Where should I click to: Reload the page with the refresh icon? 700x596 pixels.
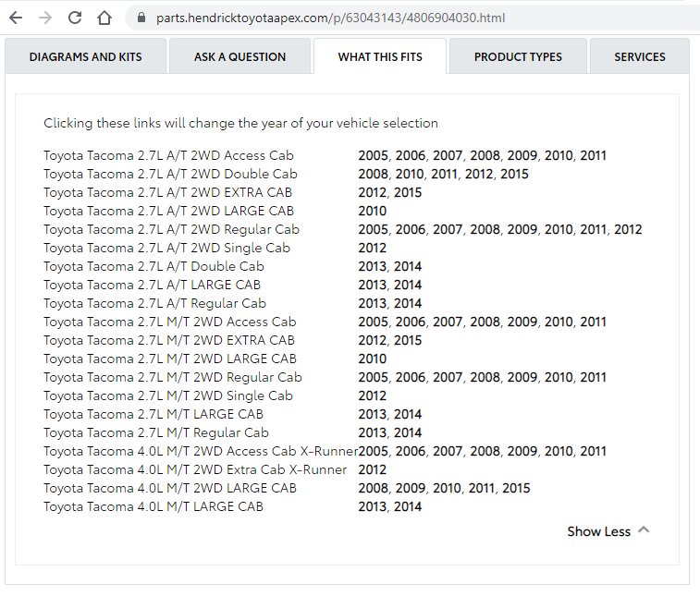tap(75, 18)
